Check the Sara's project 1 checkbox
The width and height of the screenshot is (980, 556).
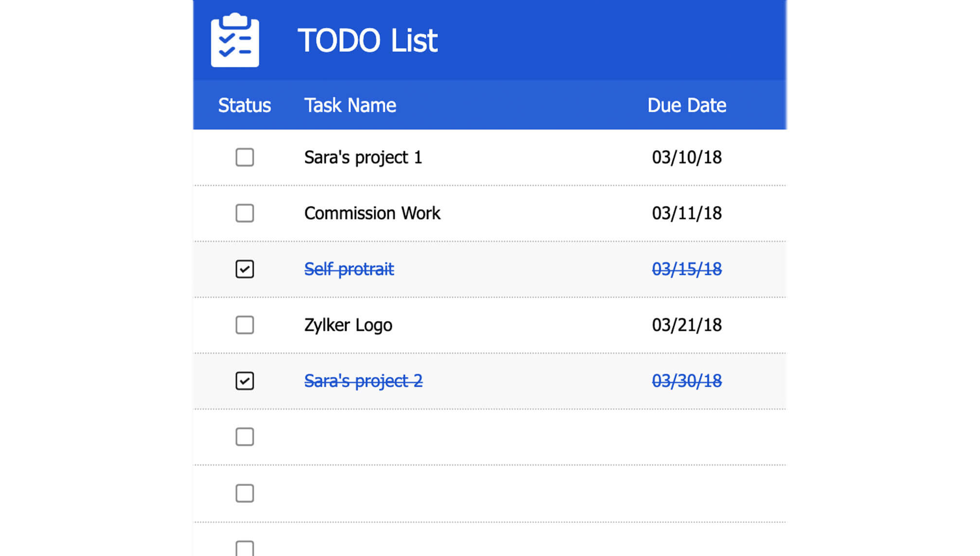[x=245, y=157]
